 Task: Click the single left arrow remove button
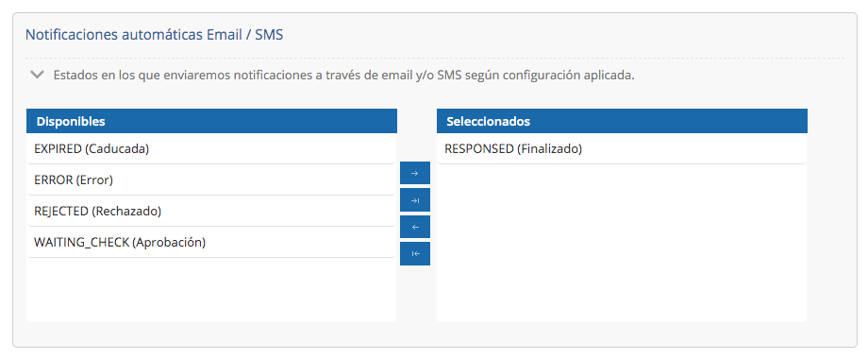coord(414,227)
